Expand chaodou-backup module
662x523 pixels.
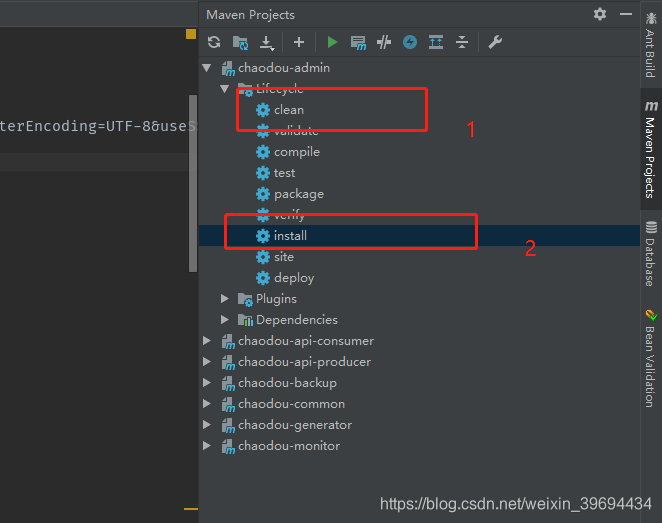207,383
